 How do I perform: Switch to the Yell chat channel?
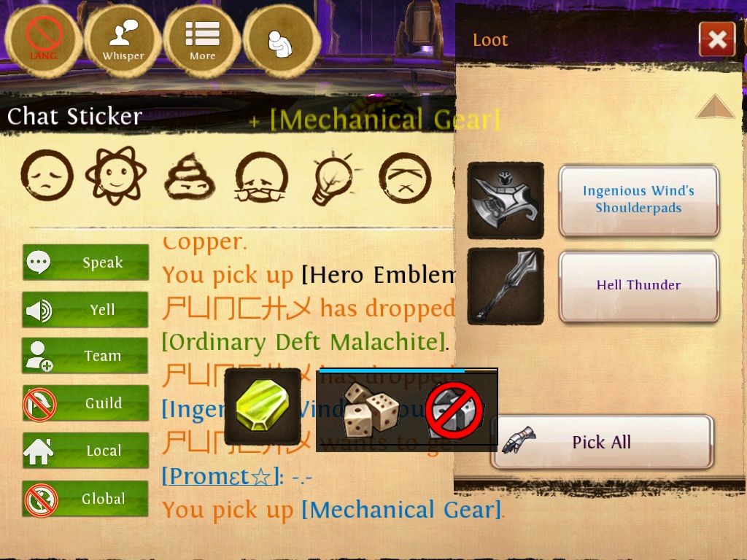85,309
